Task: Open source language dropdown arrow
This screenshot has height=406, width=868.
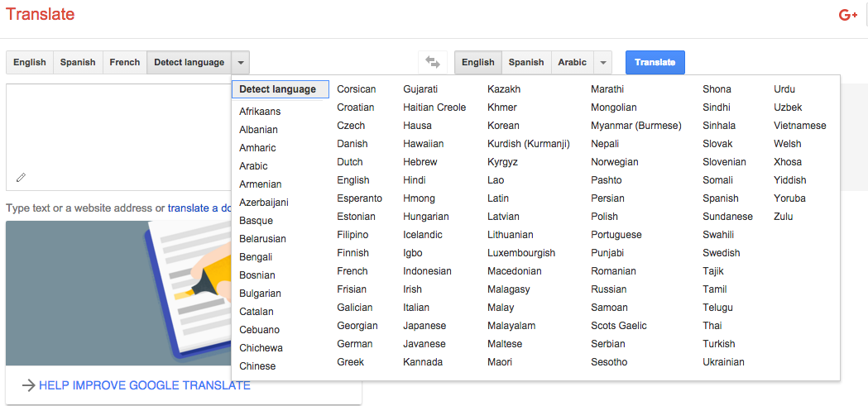Action: tap(240, 63)
